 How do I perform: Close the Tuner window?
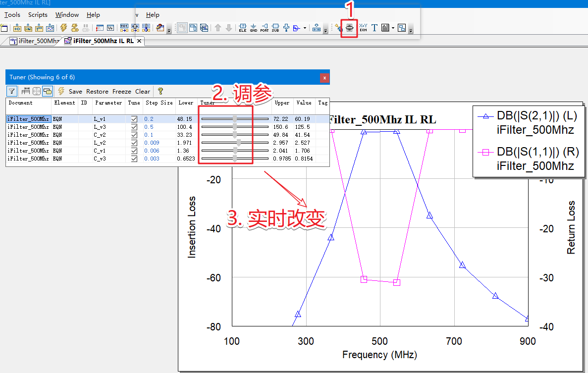[324, 78]
